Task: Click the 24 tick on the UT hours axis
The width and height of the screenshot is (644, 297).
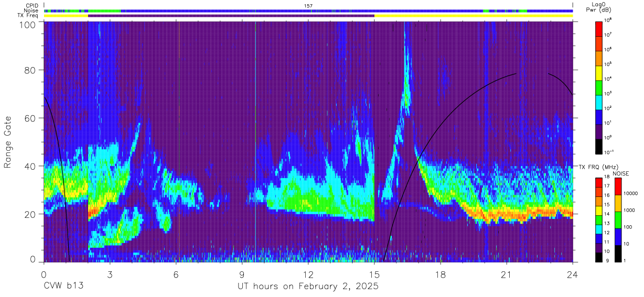Action: coord(573,273)
